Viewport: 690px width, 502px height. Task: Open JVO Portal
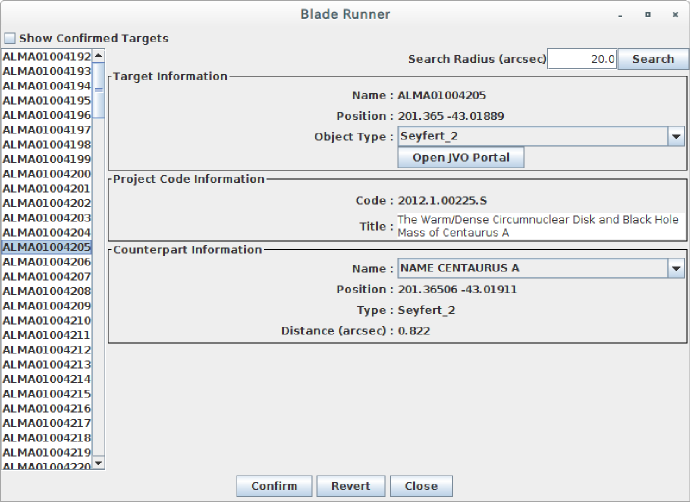[x=461, y=158]
